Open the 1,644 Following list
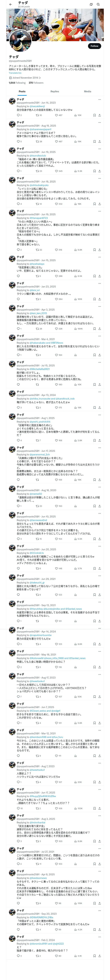Screen dimensions: 110x980 [x=17, y=82]
